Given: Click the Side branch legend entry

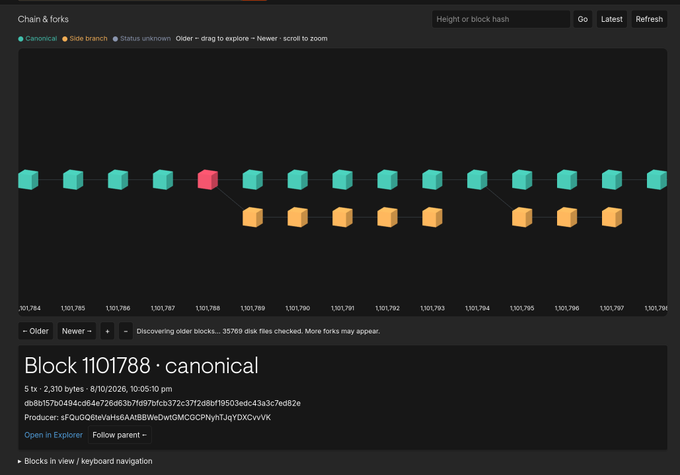Looking at the screenshot, I should click(85, 39).
